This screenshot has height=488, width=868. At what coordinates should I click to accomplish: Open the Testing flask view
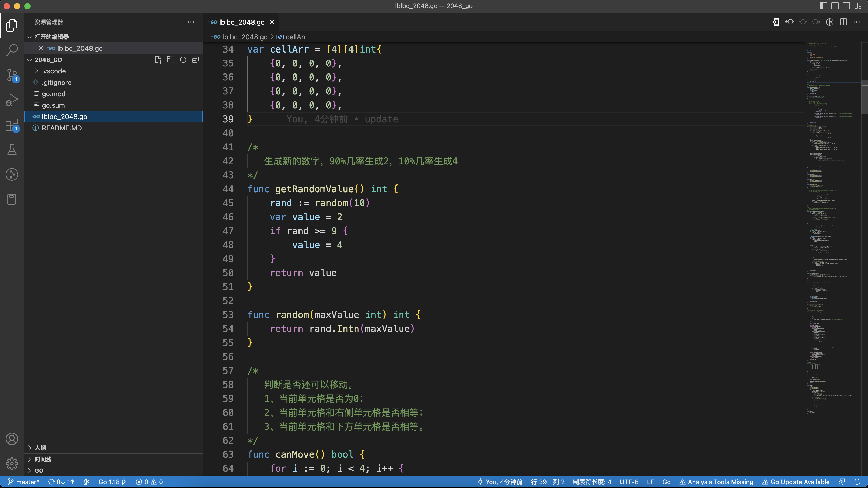point(12,150)
